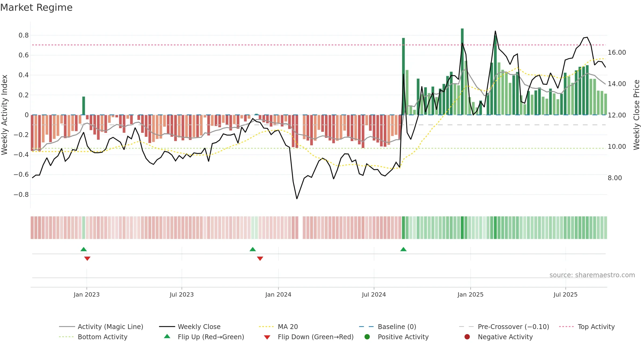Click the red flip-down marker in late 2023

tap(260, 258)
